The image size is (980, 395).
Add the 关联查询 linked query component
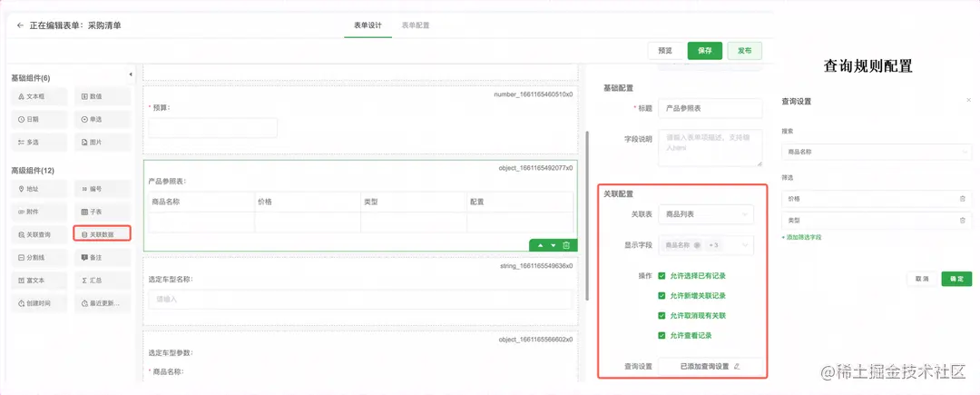39,234
